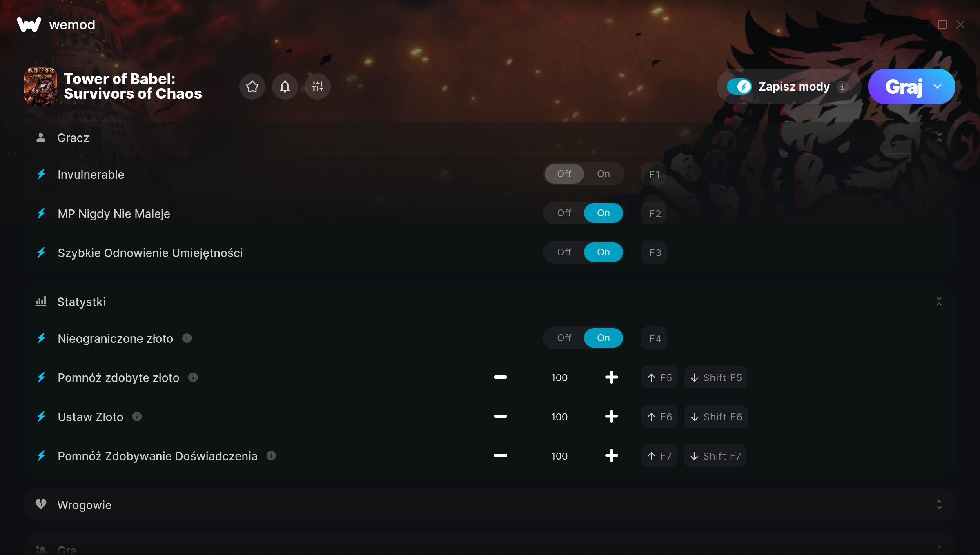Turn off MP Nigdy Nie Maleje

click(564, 213)
